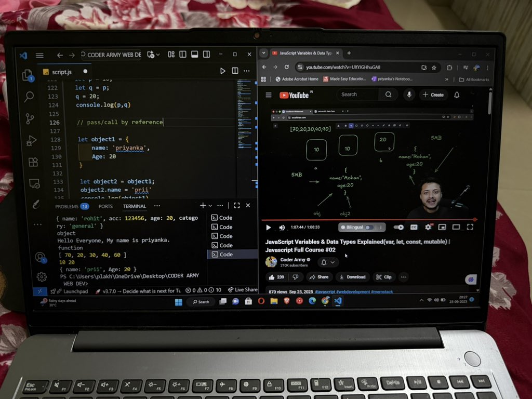This screenshot has width=532, height=399.
Task: Toggle the Bilingual audio switch
Action: (369, 227)
